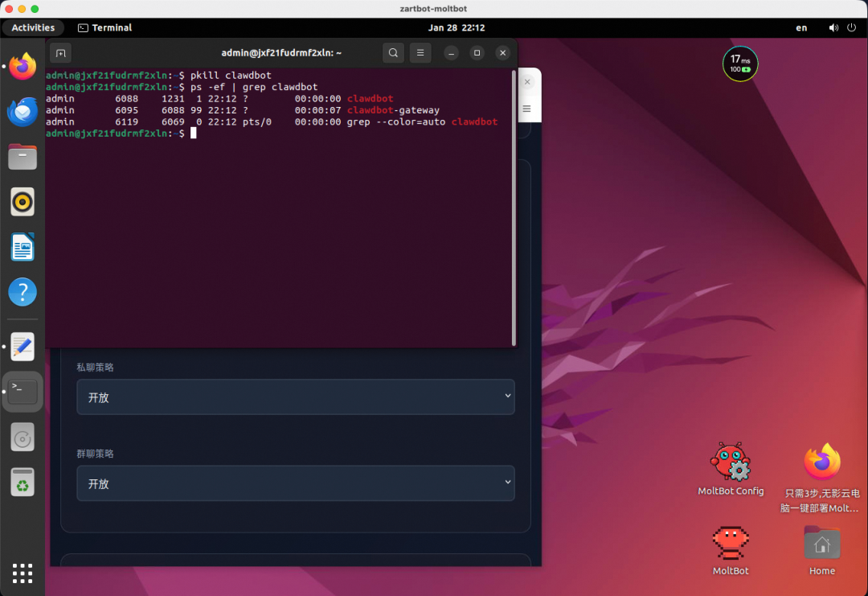Screen dimensions: 868x596
Task: Show Applications grid button
Action: [23, 573]
